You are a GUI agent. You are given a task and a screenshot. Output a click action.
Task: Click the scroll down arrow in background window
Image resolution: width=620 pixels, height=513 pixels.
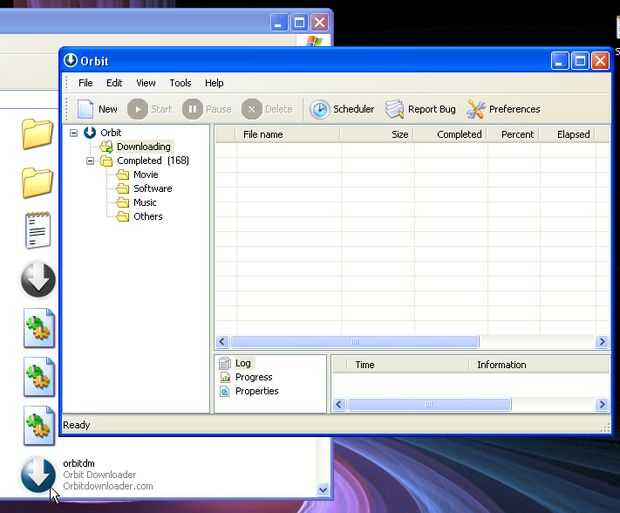323,490
